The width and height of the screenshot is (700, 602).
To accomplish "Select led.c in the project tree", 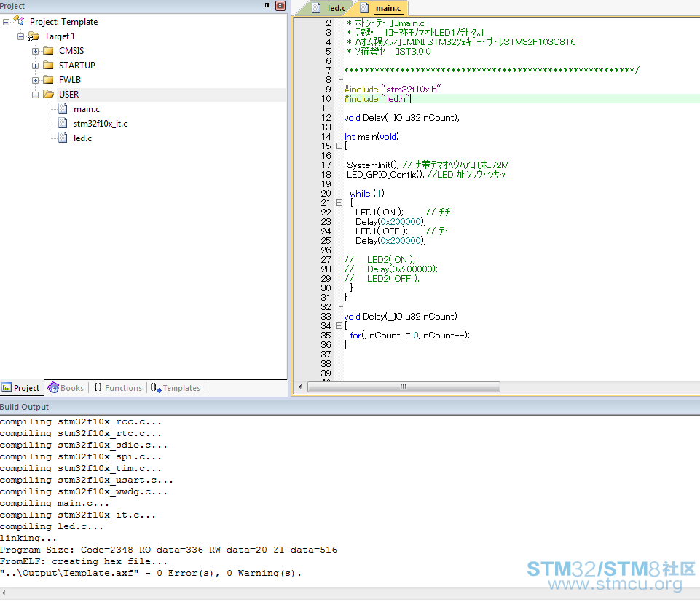I will [82, 138].
